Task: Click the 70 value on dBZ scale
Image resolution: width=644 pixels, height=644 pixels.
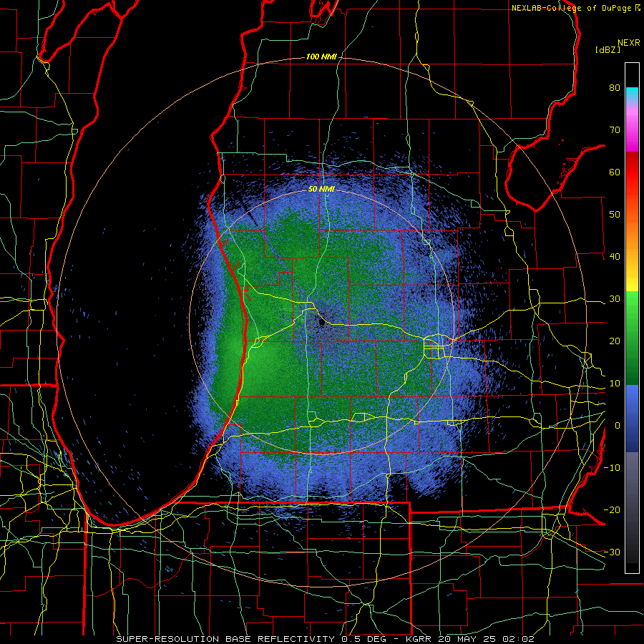Action: (615, 130)
